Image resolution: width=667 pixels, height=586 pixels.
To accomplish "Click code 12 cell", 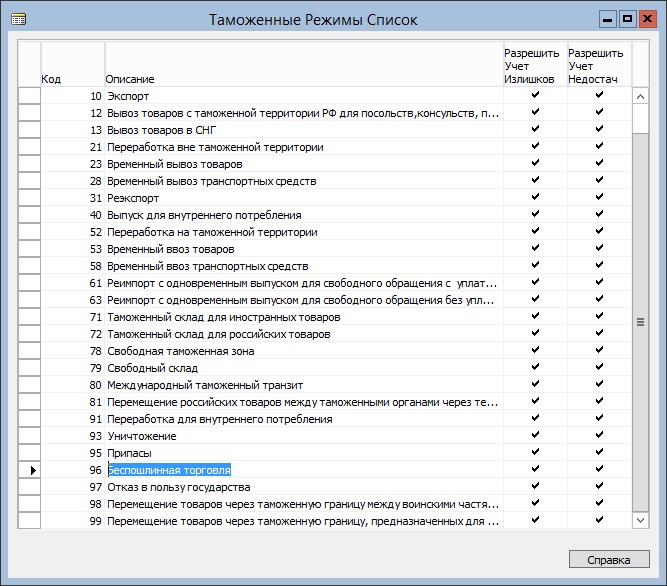I will coord(73,113).
